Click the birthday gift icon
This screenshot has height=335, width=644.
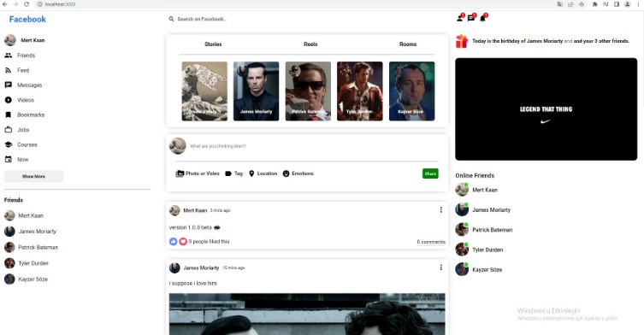point(462,41)
